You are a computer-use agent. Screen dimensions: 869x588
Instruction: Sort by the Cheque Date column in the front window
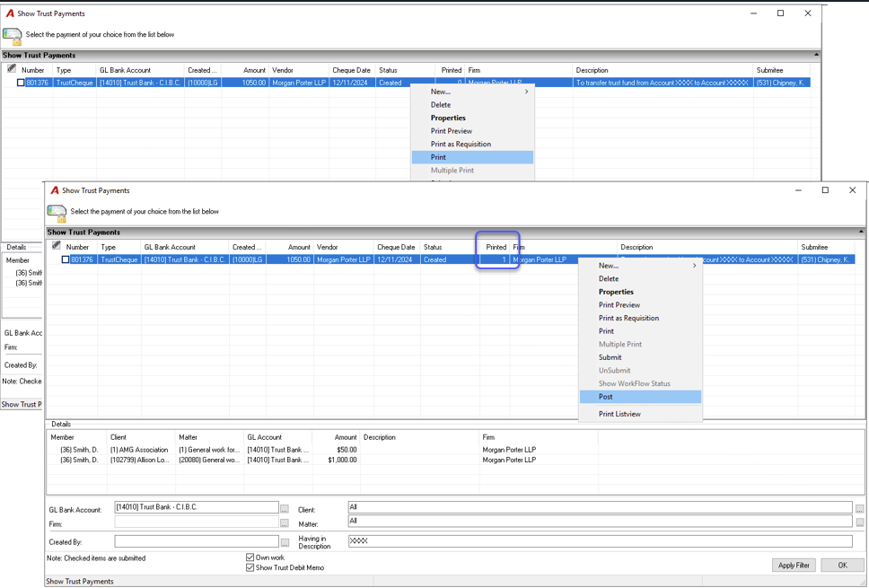396,247
